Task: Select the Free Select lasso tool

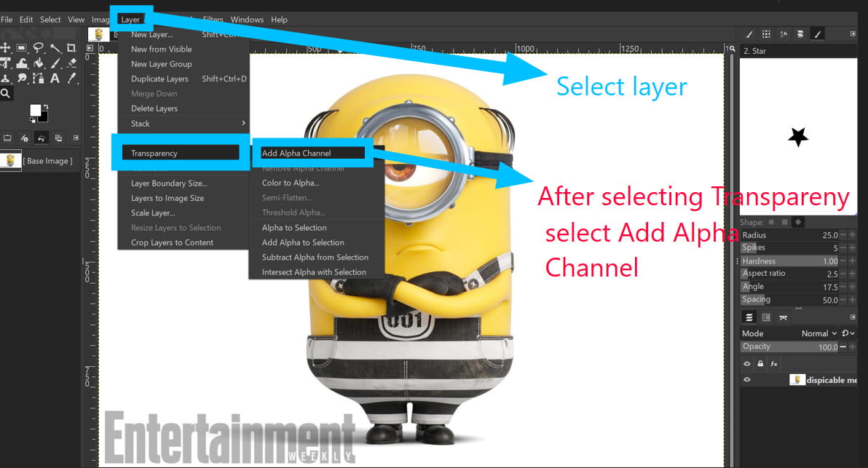Action: [x=38, y=48]
